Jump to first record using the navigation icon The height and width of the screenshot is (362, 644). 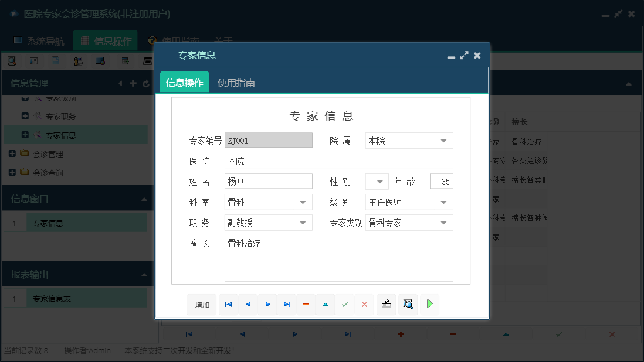[228, 304]
